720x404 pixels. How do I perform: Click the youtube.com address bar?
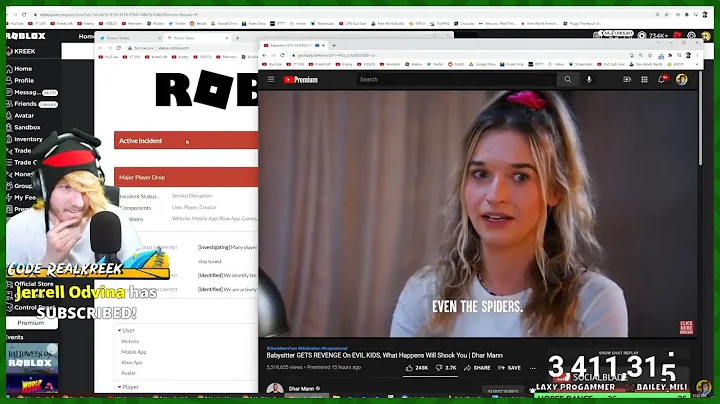pos(459,55)
